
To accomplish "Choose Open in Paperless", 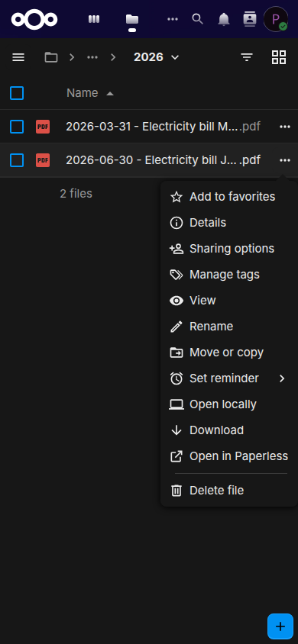I will point(229,456).
